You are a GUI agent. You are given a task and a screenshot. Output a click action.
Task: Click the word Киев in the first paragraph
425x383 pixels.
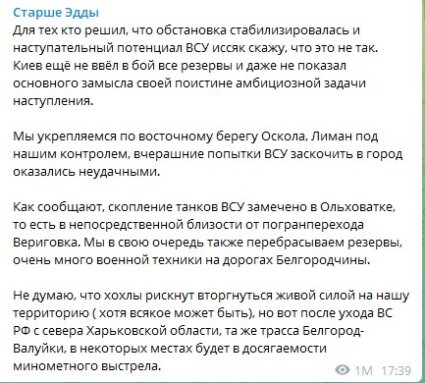click(x=27, y=66)
